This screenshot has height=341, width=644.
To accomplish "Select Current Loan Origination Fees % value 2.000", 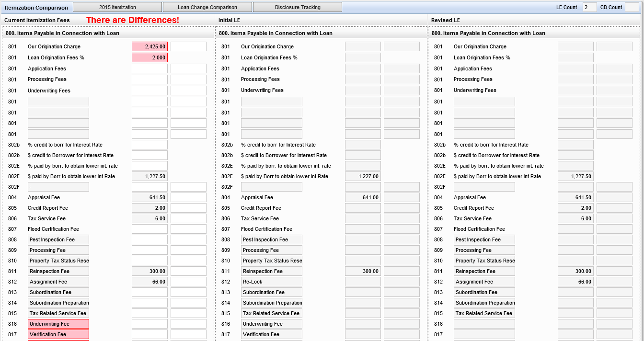I will pos(150,57).
